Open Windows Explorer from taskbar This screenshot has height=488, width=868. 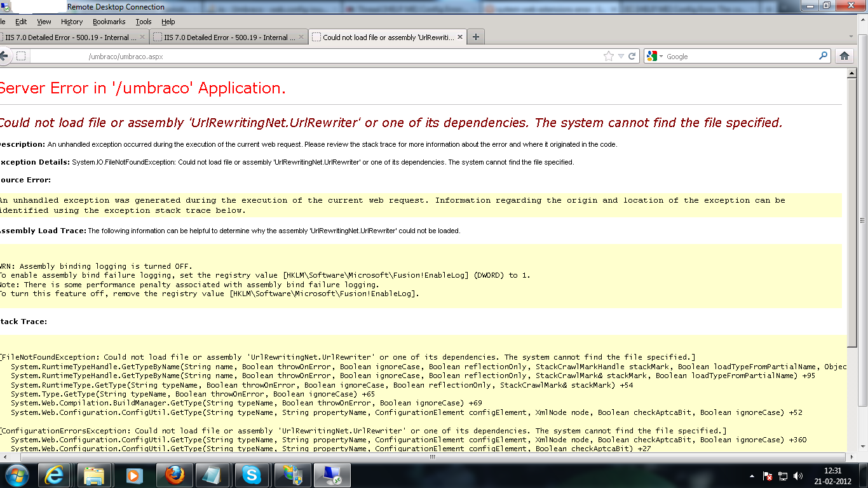95,475
